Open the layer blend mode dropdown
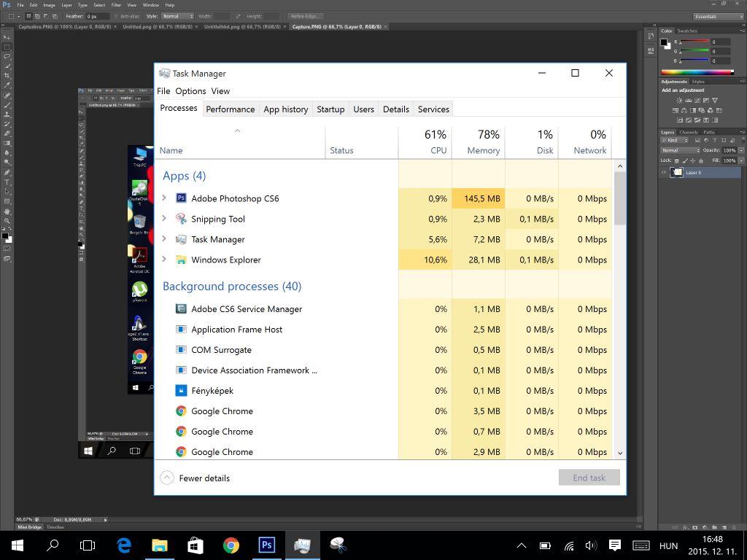The width and height of the screenshot is (747, 560). 681,150
